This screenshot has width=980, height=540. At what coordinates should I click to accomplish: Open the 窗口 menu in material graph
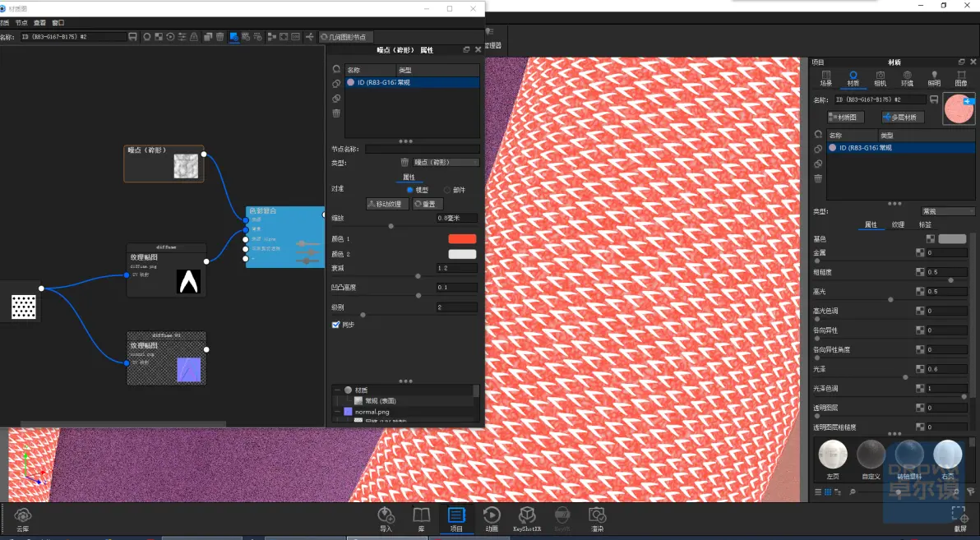pyautogui.click(x=58, y=22)
